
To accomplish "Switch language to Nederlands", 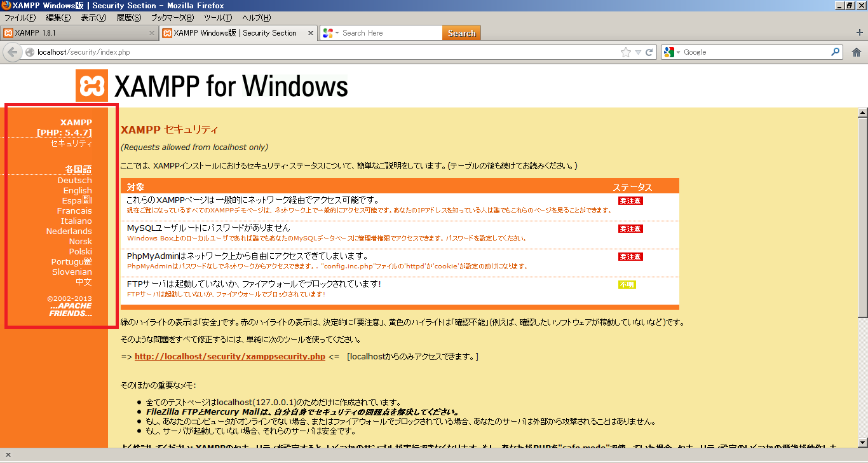I will pyautogui.click(x=69, y=231).
